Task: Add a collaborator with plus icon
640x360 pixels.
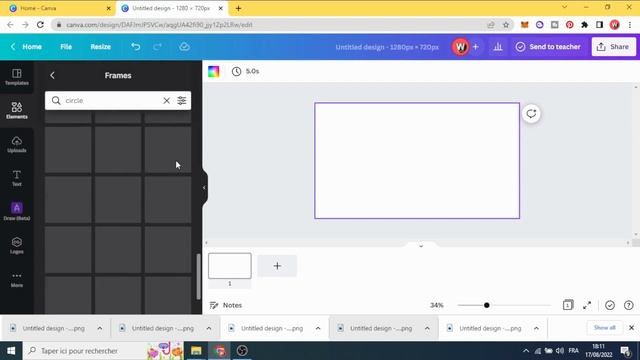Action: click(476, 47)
